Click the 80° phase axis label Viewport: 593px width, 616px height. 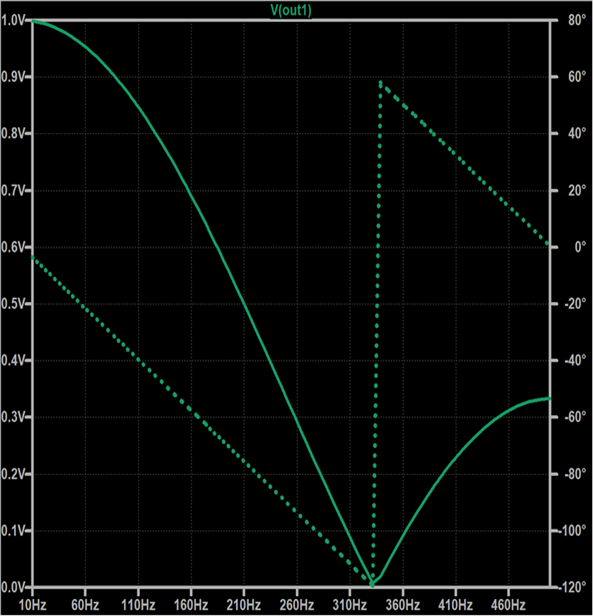pos(577,20)
